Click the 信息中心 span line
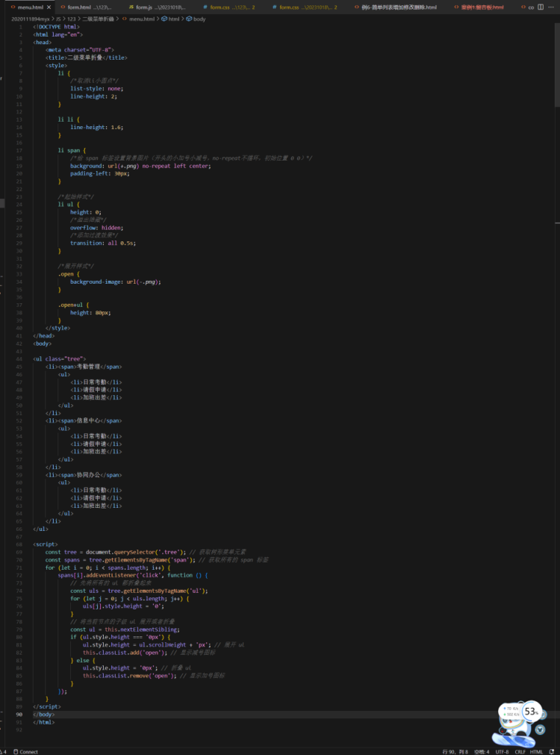Screen dimensions: 560x755 pyautogui.click(x=84, y=420)
